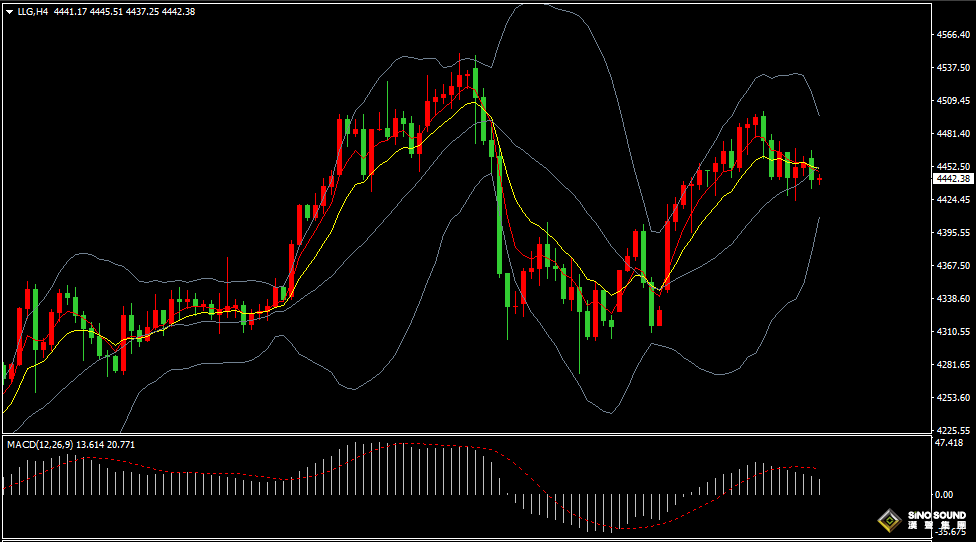This screenshot has width=976, height=542.
Task: Click the 4509.45 price axis label
Action: pyautogui.click(x=951, y=100)
